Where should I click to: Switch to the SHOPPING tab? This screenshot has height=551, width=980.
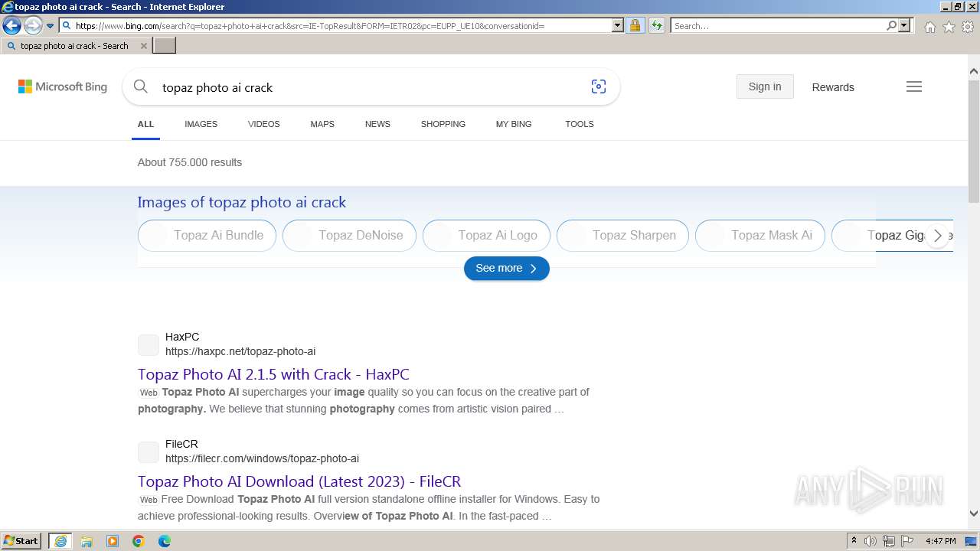click(x=443, y=124)
